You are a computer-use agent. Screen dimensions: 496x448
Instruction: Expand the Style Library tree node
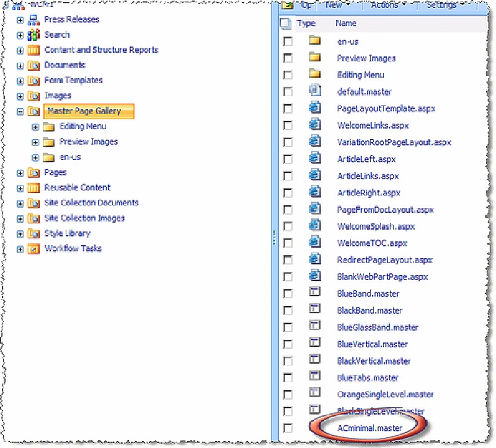click(x=19, y=233)
